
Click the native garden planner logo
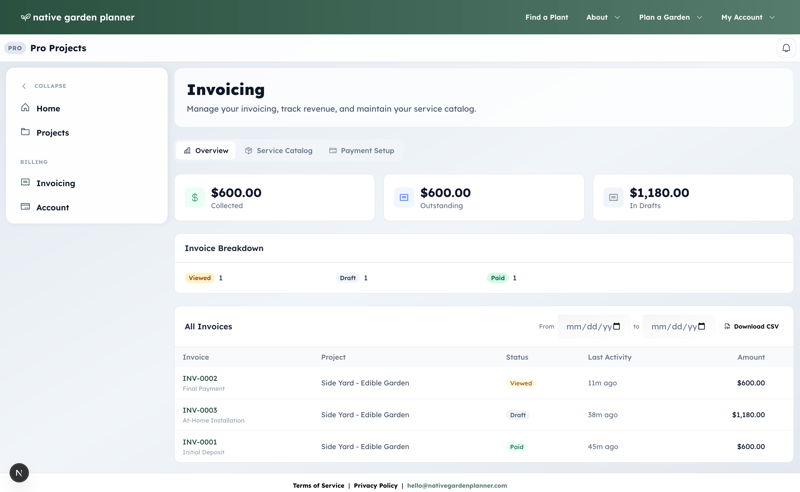tap(78, 17)
